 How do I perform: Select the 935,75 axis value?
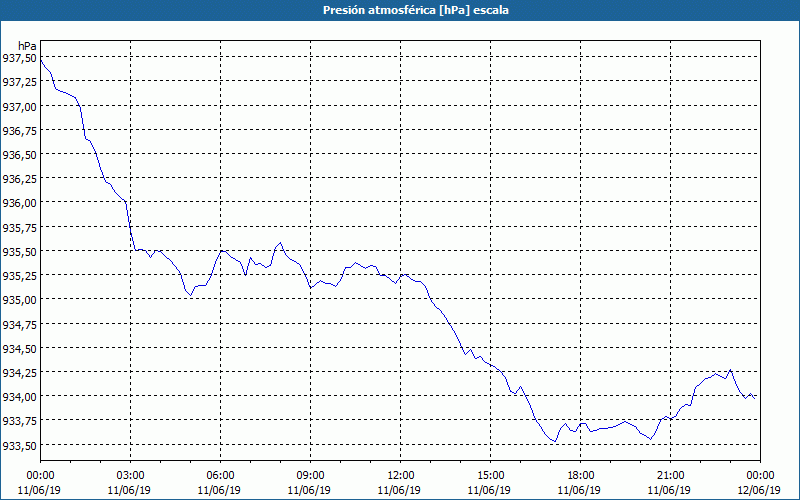[20, 228]
